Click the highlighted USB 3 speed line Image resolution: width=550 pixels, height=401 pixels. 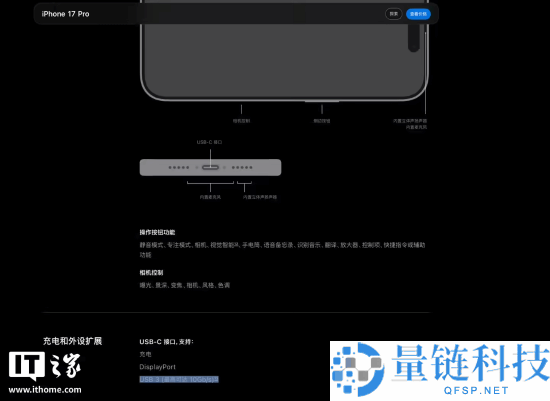point(179,379)
